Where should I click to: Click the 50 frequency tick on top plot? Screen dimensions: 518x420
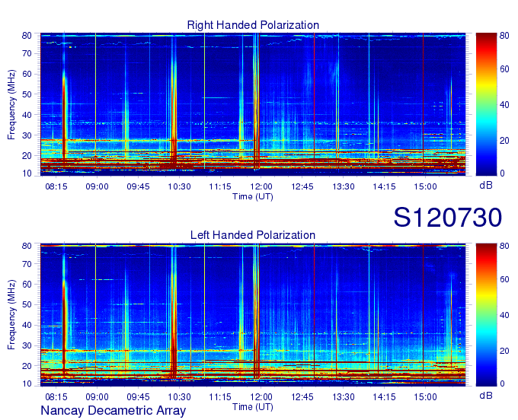(27, 94)
